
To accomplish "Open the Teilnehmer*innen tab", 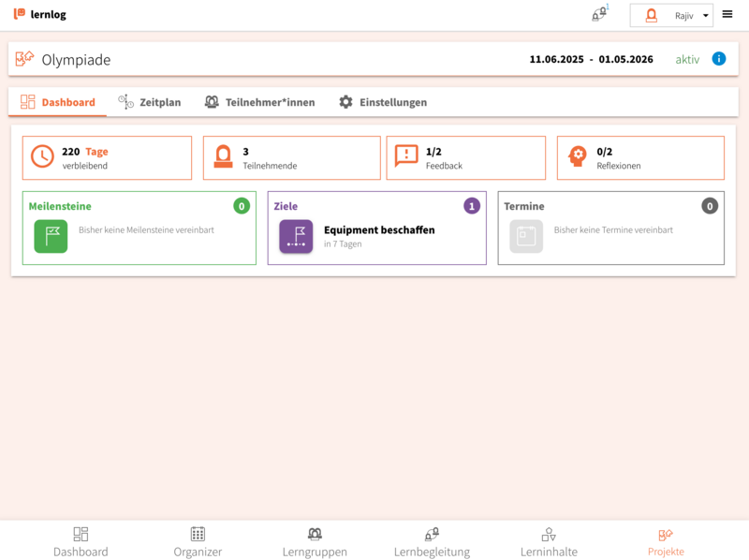I will 259,102.
